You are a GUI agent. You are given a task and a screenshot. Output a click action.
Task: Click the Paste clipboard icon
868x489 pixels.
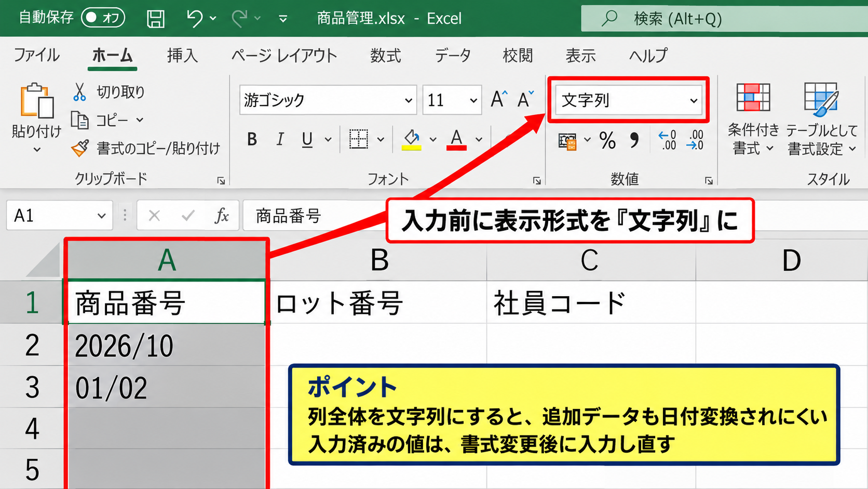click(36, 101)
